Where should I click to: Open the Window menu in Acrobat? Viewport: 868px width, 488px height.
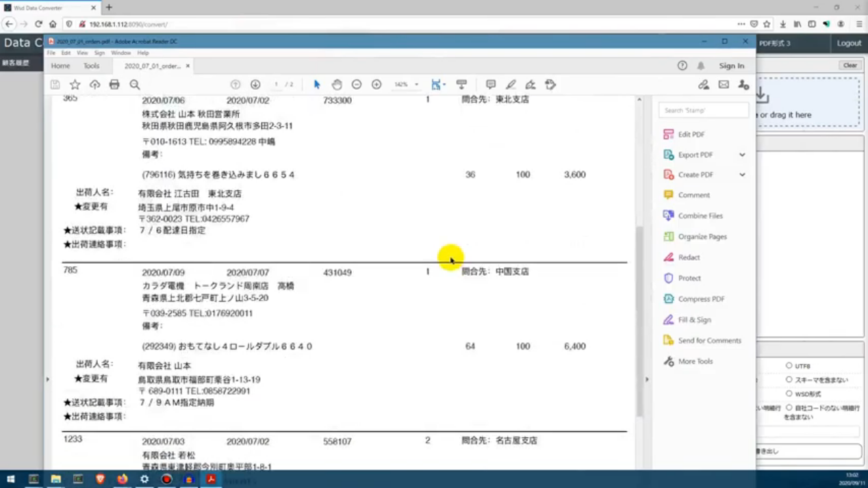tap(120, 53)
